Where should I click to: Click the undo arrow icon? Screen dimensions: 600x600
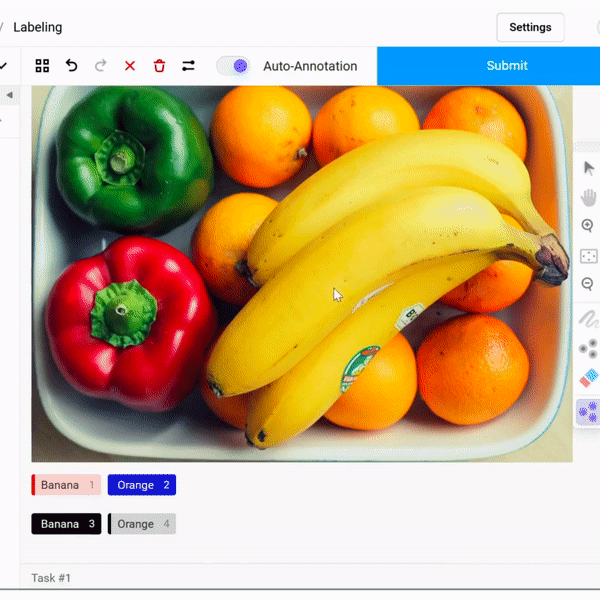click(72, 66)
